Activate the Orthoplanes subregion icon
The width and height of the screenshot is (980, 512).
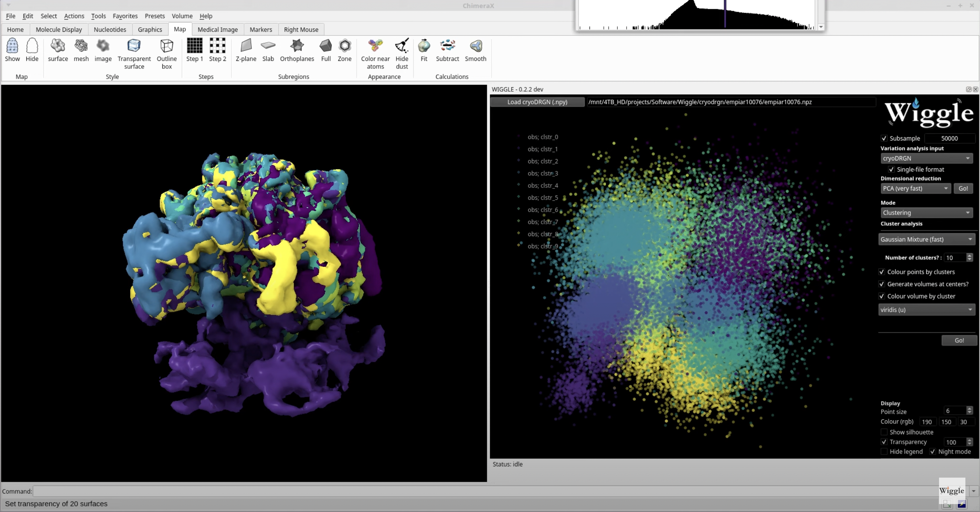(x=297, y=46)
